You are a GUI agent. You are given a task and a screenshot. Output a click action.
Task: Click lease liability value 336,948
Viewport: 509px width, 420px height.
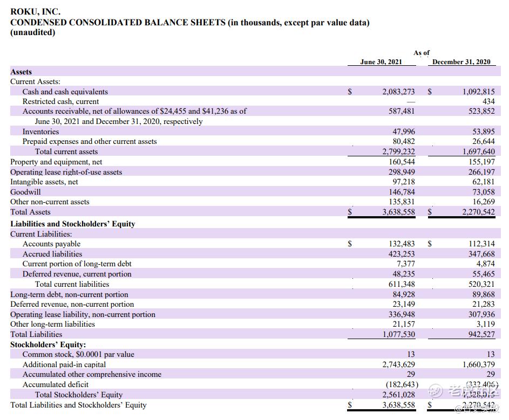pos(402,314)
